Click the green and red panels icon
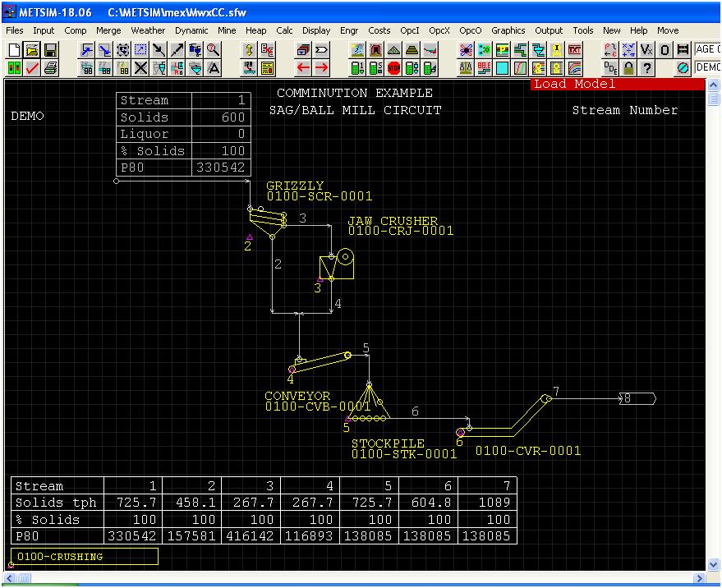The image size is (722, 588). (x=14, y=68)
